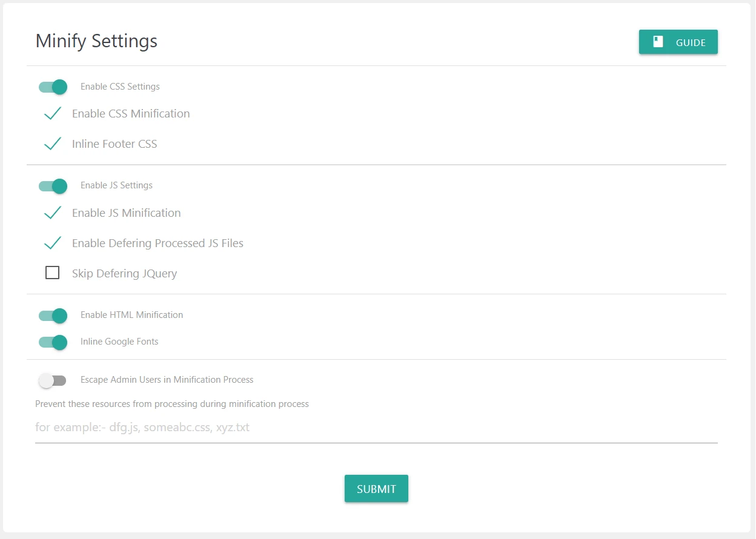
Task: Turn off the Enable CSS Settings switch
Action: (x=53, y=87)
